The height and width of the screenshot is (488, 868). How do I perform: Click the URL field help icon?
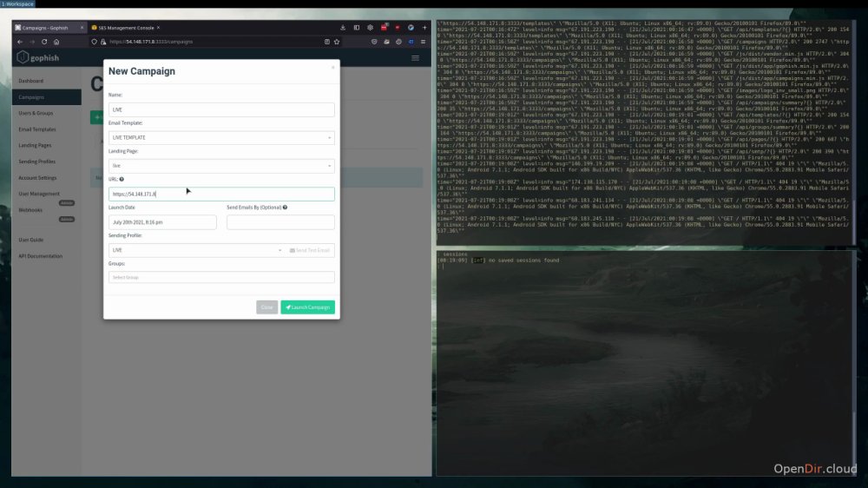pyautogui.click(x=122, y=179)
